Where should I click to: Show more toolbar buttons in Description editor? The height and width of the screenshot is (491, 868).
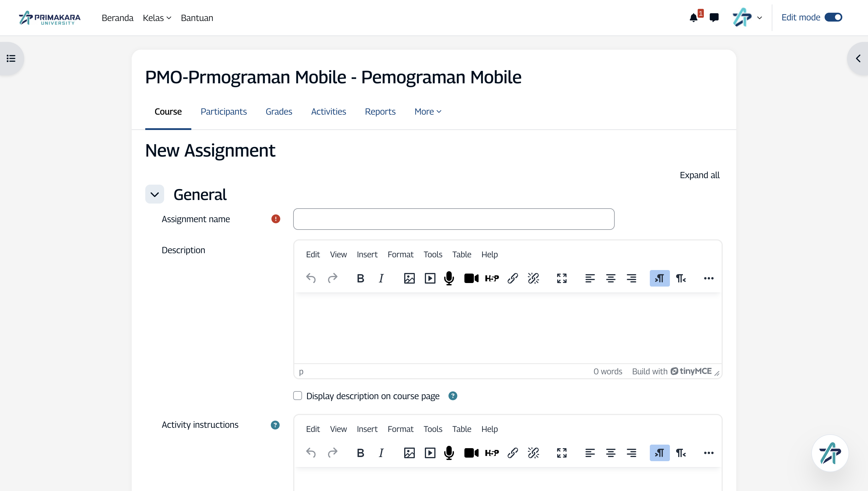point(709,278)
